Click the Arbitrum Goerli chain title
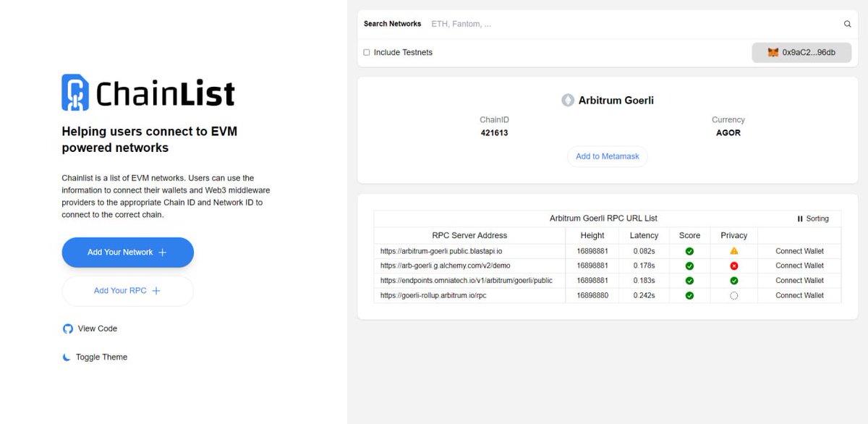The height and width of the screenshot is (424, 868). 616,101
